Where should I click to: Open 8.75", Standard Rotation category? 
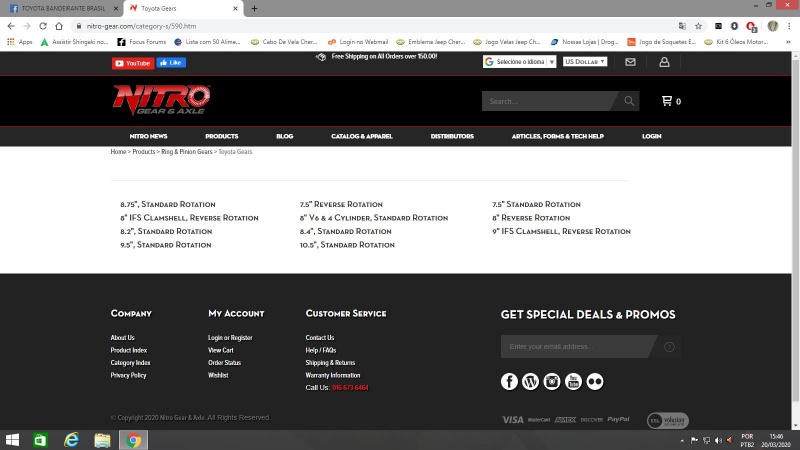pyautogui.click(x=168, y=204)
